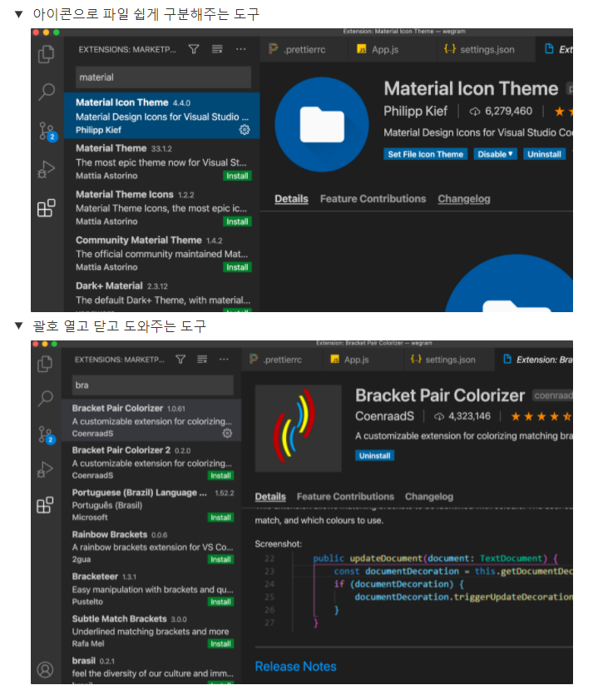
Task: Open the Disable dropdown for Material Icon Theme
Action: [x=495, y=154]
